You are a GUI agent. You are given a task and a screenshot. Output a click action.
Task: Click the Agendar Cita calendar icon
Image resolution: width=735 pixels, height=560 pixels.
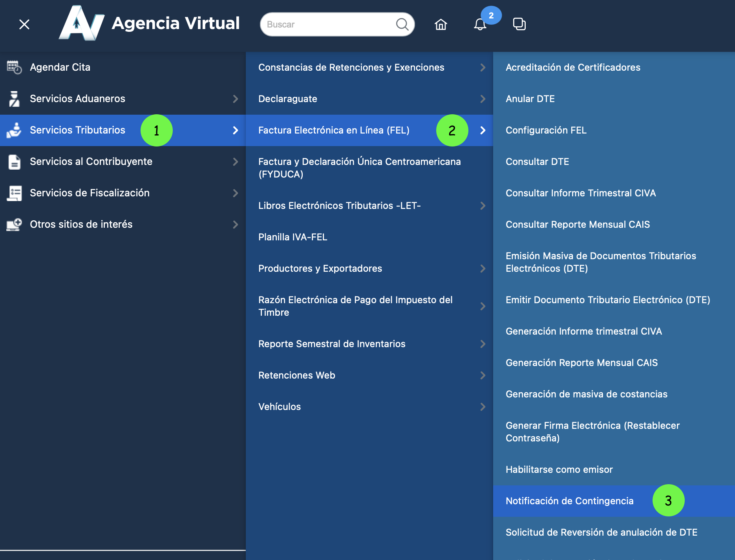pos(14,67)
